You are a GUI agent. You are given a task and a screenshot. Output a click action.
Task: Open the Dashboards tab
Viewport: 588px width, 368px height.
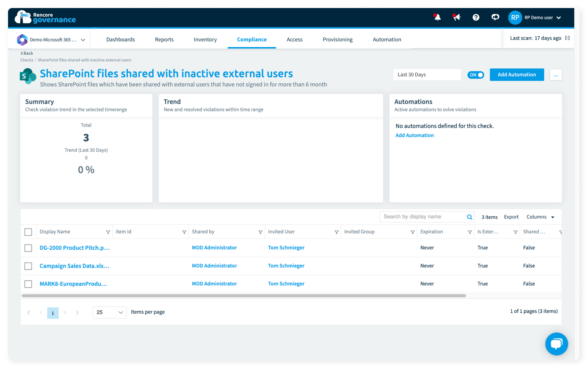120,39
